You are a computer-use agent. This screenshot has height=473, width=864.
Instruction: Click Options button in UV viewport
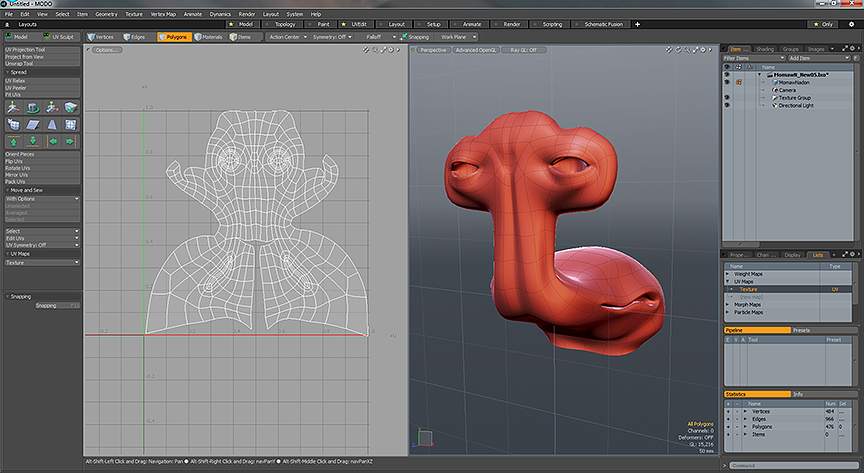pyautogui.click(x=107, y=50)
